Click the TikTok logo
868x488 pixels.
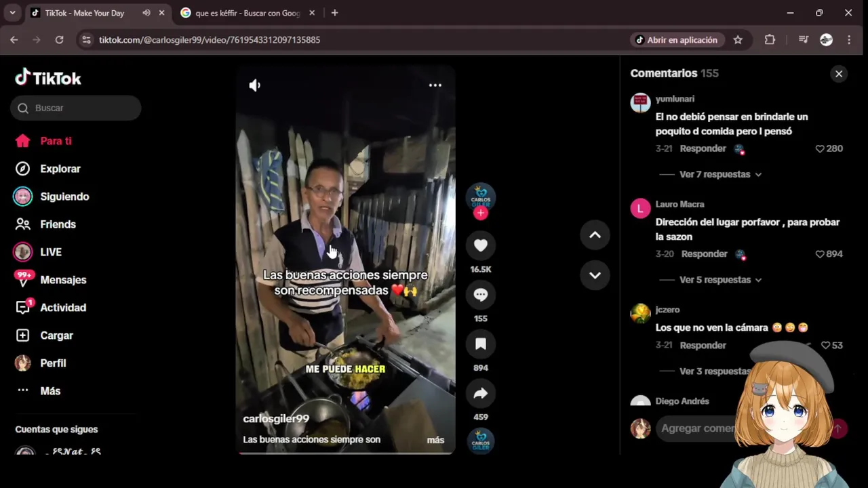point(48,78)
